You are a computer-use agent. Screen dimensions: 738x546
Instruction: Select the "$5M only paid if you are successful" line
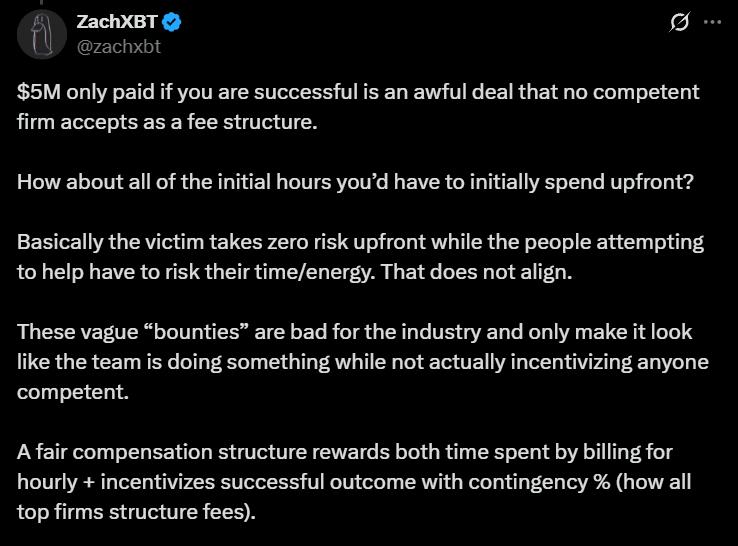click(358, 92)
